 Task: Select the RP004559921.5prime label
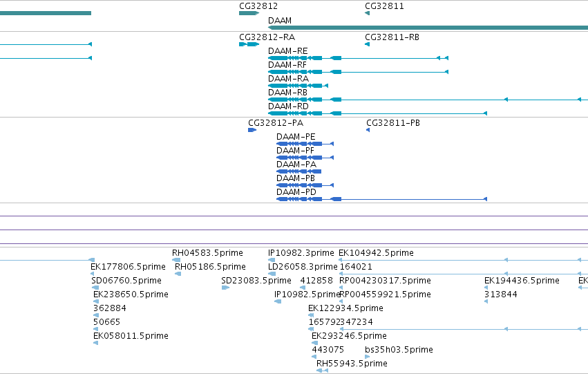pos(385,295)
